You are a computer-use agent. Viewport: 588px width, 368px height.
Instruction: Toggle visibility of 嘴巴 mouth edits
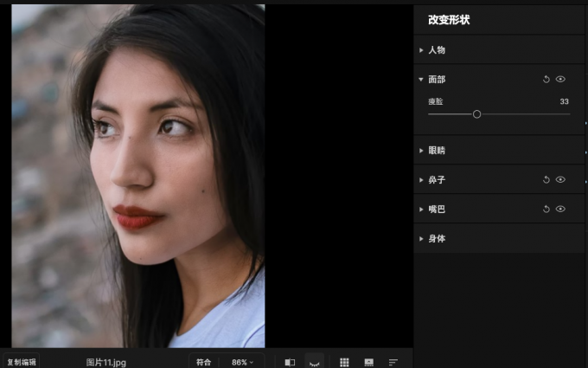(x=560, y=209)
